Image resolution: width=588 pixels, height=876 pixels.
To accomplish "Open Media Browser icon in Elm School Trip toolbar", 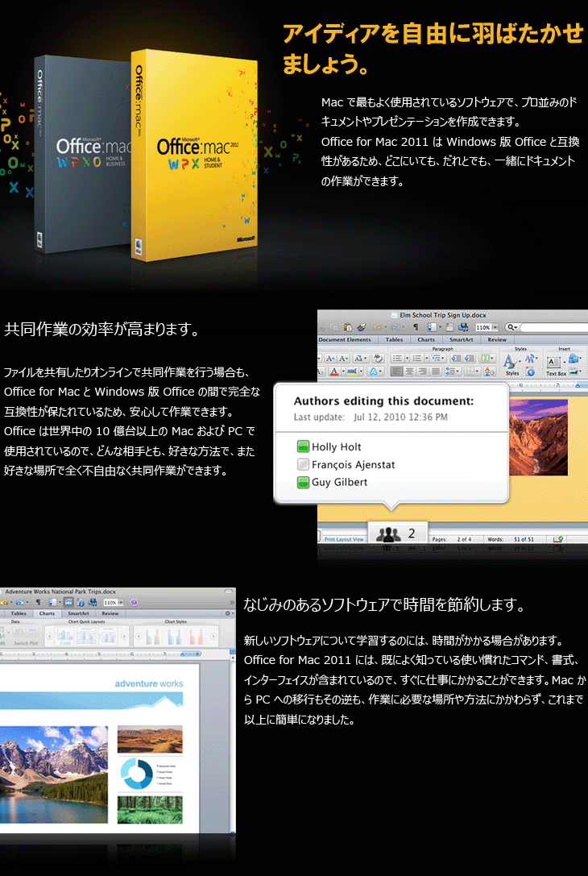I will [463, 327].
